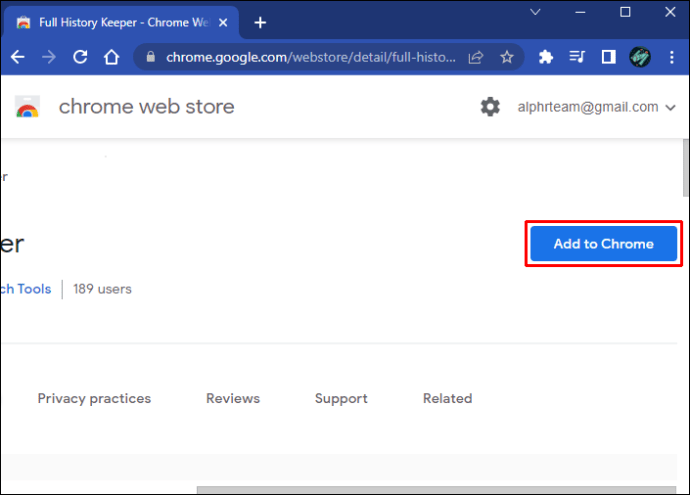The image size is (690, 495).
Task: Go back to the previous page
Action: [x=18, y=57]
